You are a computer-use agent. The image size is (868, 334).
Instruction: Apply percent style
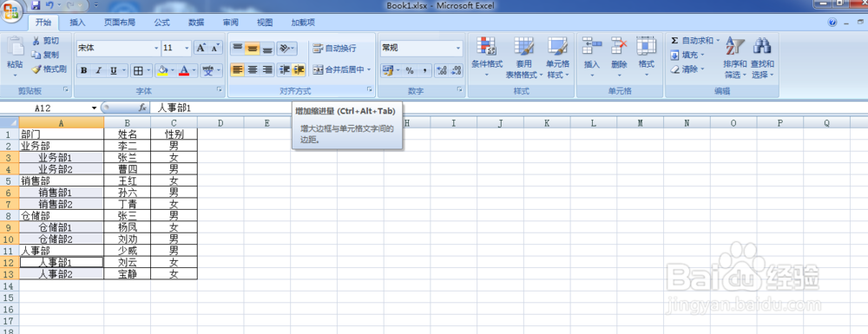tap(410, 70)
